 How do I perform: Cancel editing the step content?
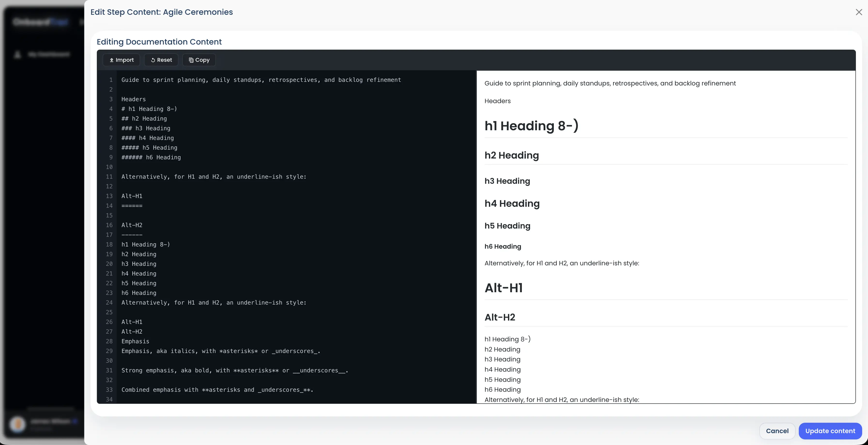coord(777,431)
